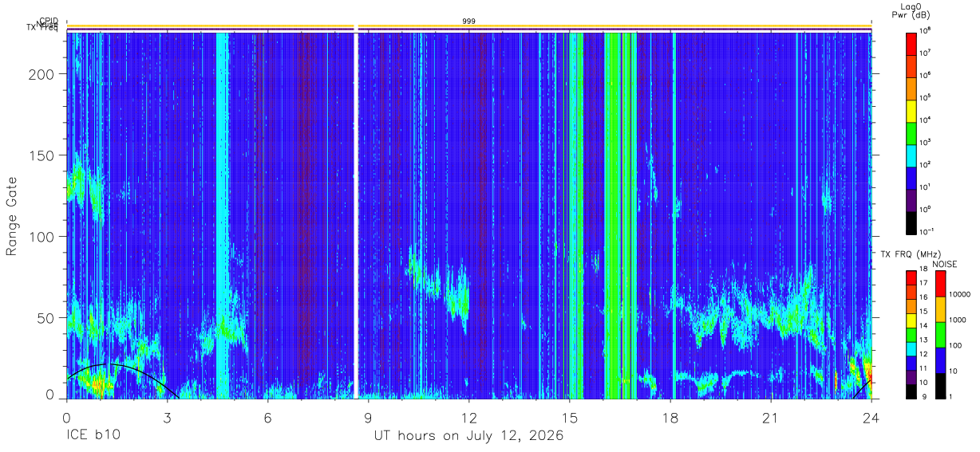
Task: Click the x-axis tick label '15'
Action: click(569, 418)
